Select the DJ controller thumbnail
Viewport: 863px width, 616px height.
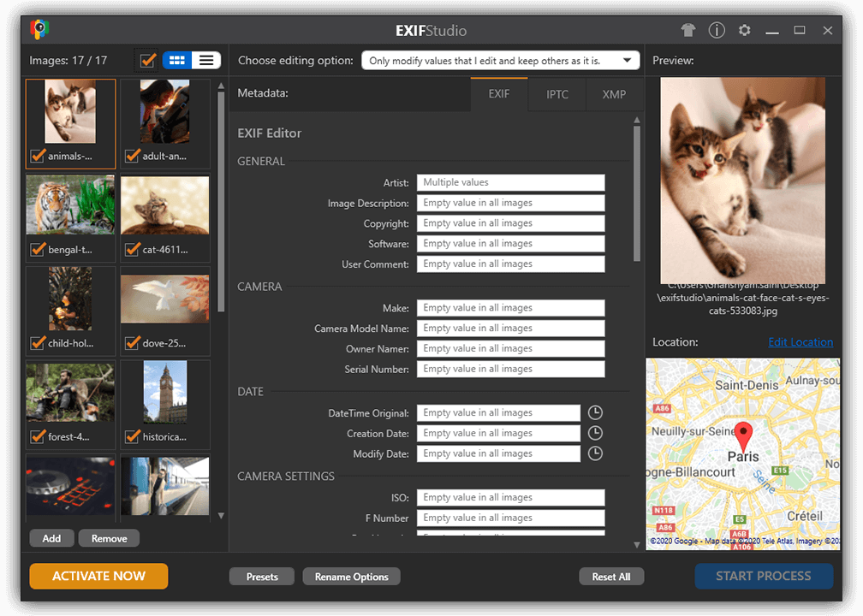click(x=70, y=486)
